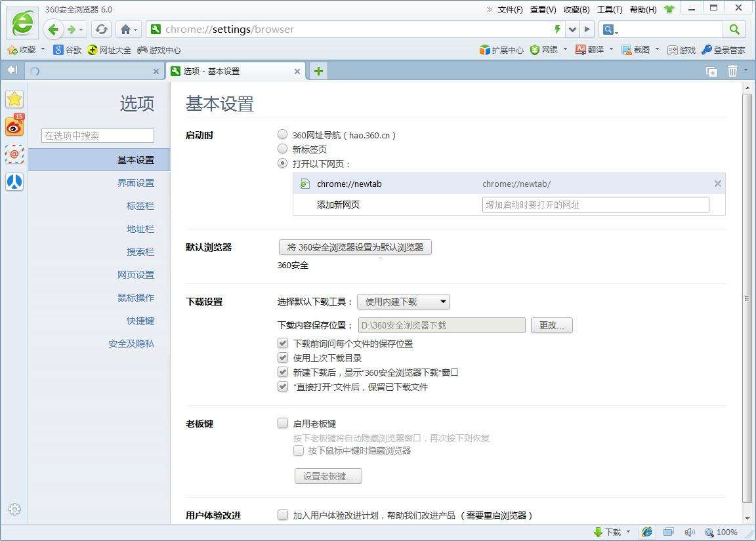Open the 下载 status bar dropdown arrow
The width and height of the screenshot is (756, 541).
point(628,532)
